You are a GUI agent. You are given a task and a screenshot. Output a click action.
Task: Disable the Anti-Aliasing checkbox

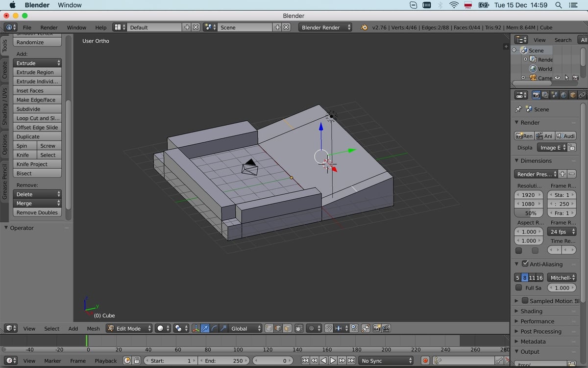click(525, 264)
